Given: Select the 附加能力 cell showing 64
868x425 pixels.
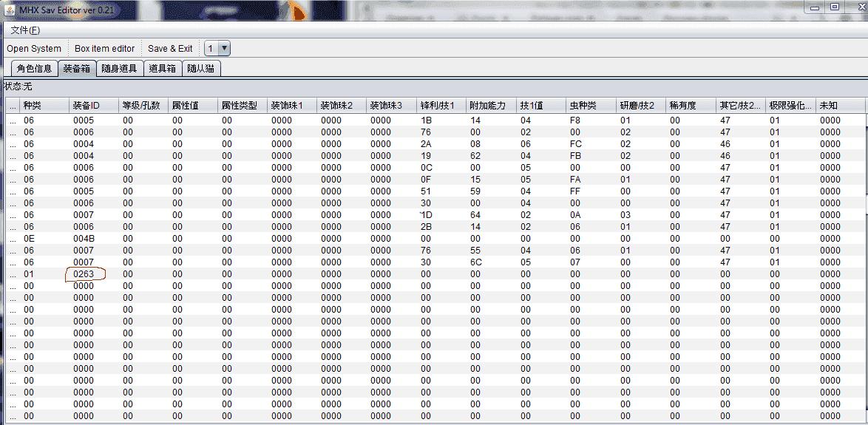Looking at the screenshot, I should coord(490,214).
